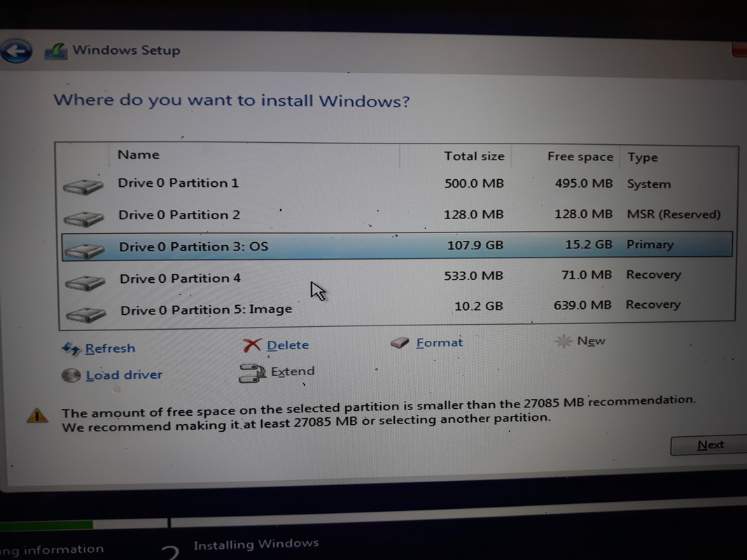
Task: Delete the selected partition
Action: click(x=288, y=345)
